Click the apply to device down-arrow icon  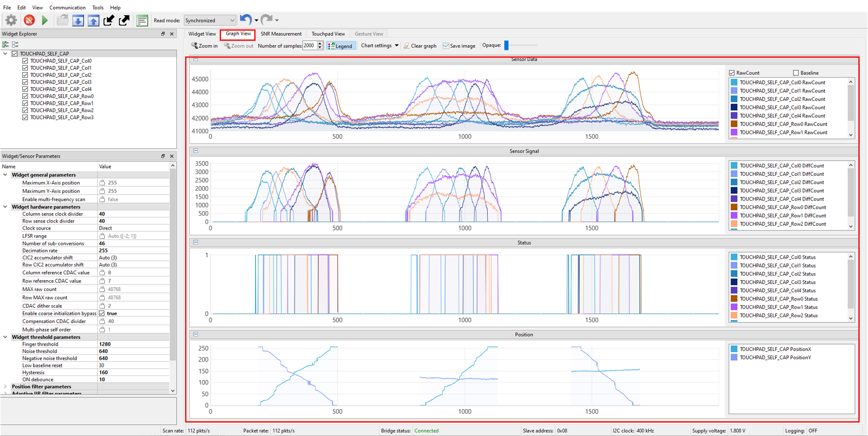point(78,20)
